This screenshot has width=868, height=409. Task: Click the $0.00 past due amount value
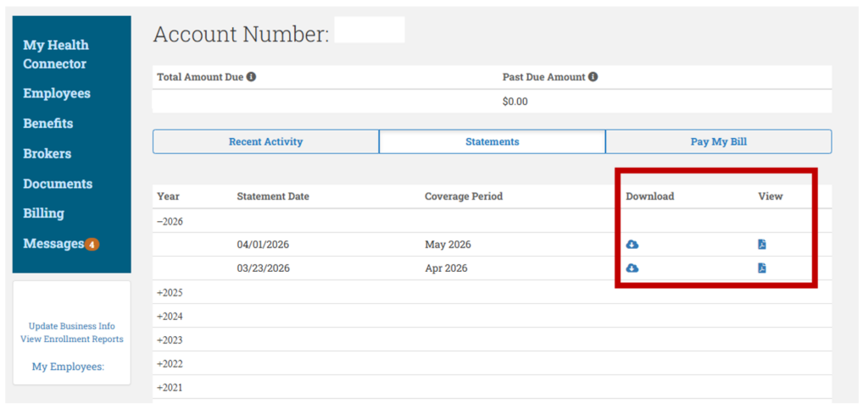515,102
